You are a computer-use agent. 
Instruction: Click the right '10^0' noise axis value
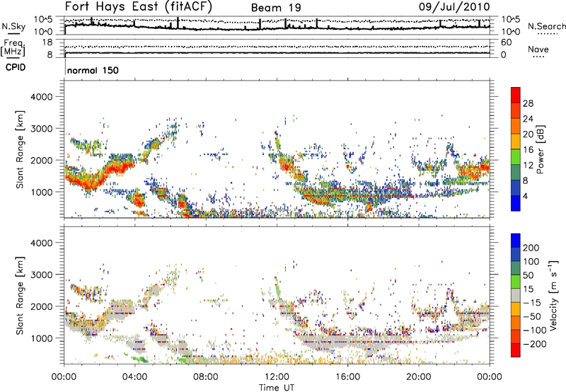(511, 32)
